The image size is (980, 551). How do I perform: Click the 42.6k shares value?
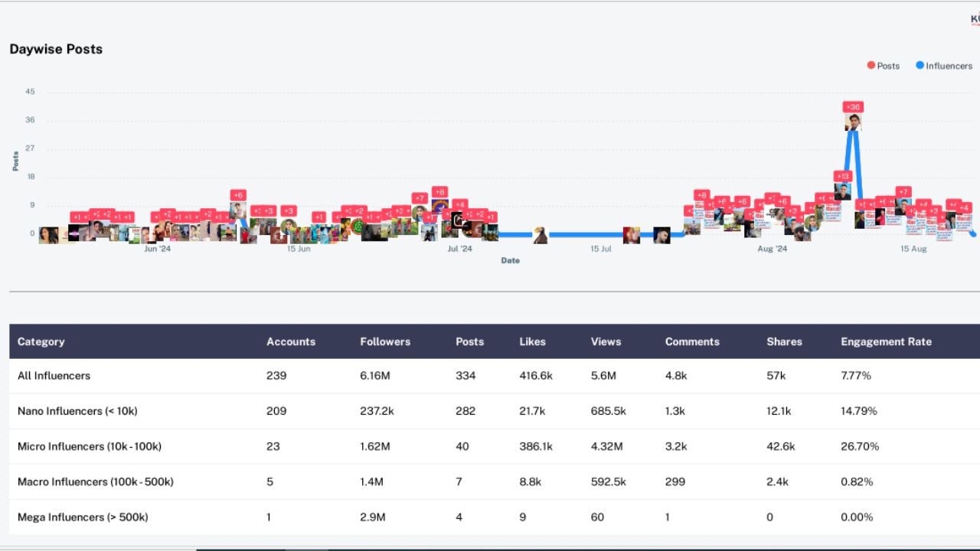781,446
